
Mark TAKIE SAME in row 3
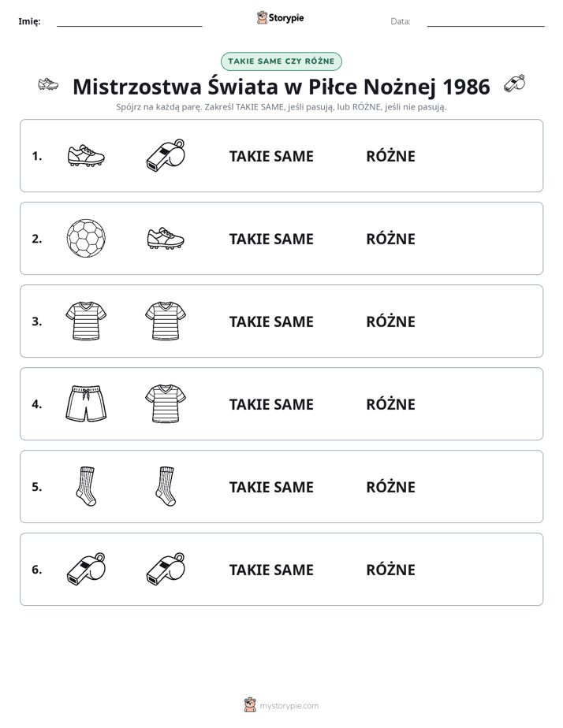point(271,321)
